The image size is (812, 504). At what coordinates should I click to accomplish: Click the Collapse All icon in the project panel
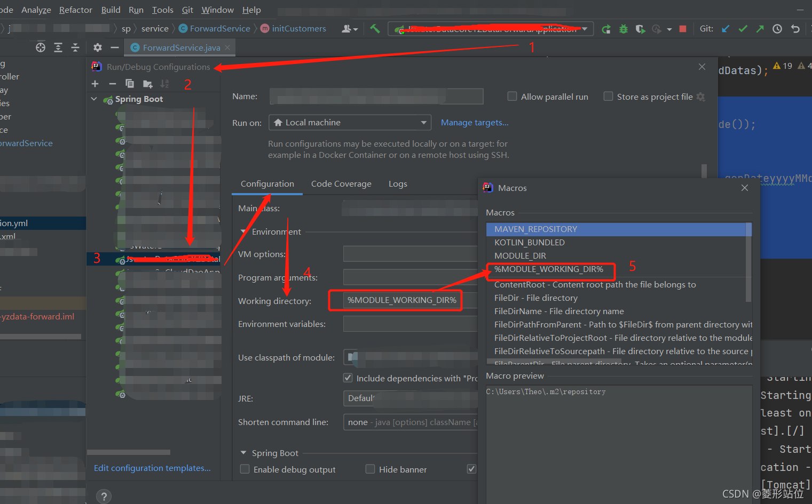point(75,47)
